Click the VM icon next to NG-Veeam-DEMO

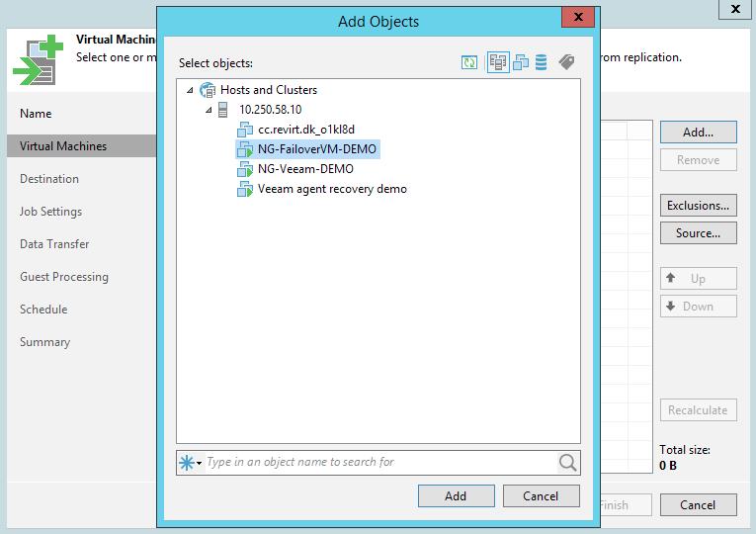245,169
